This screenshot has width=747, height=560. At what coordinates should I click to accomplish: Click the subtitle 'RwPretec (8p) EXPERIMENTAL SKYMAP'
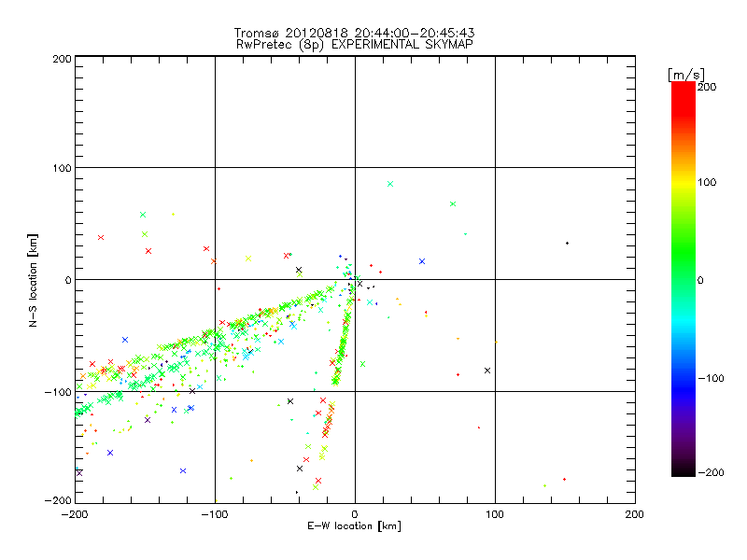(354, 45)
